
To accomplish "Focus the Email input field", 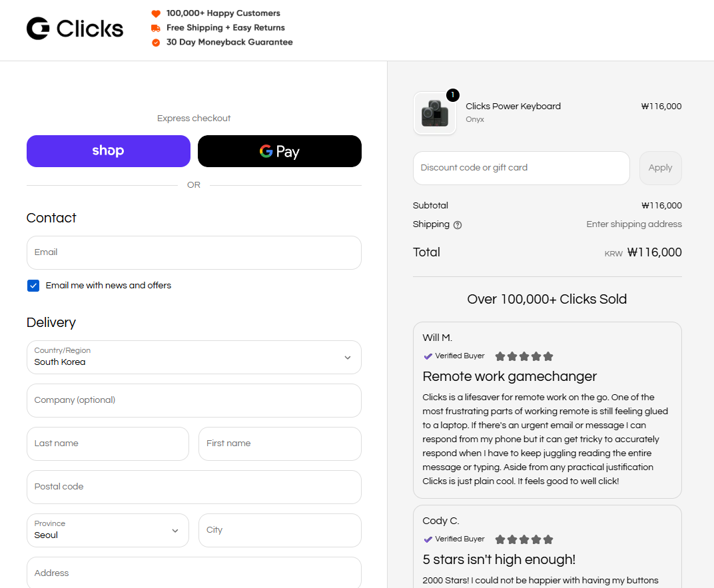I will [x=194, y=252].
